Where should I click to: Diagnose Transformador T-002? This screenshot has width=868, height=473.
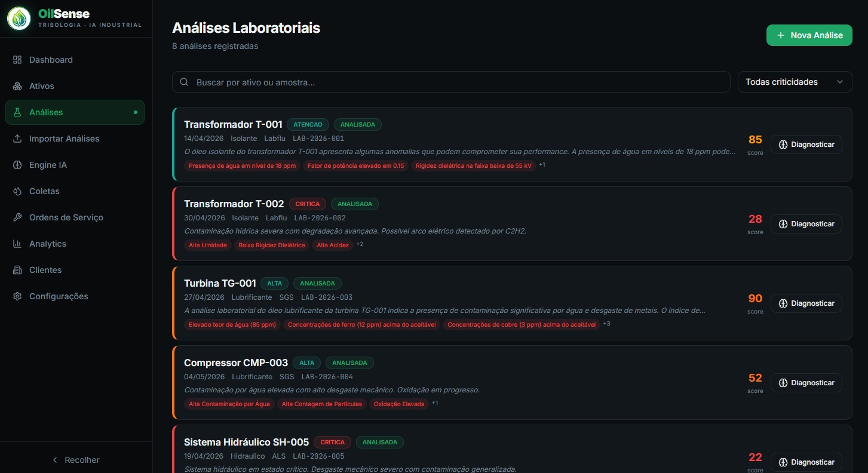point(806,224)
